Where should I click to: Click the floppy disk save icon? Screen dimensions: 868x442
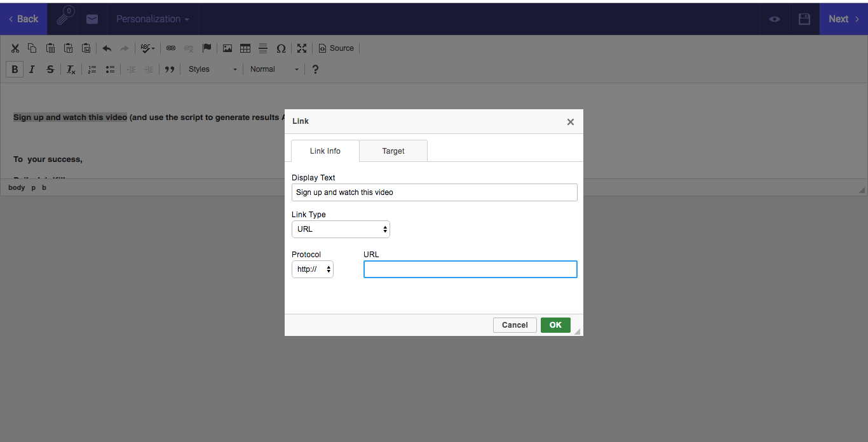[804, 19]
